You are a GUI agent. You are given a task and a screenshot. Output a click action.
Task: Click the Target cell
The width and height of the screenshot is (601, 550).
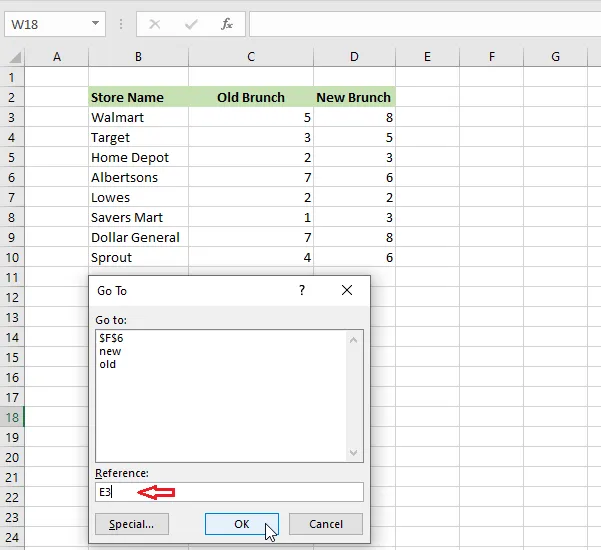tap(138, 137)
